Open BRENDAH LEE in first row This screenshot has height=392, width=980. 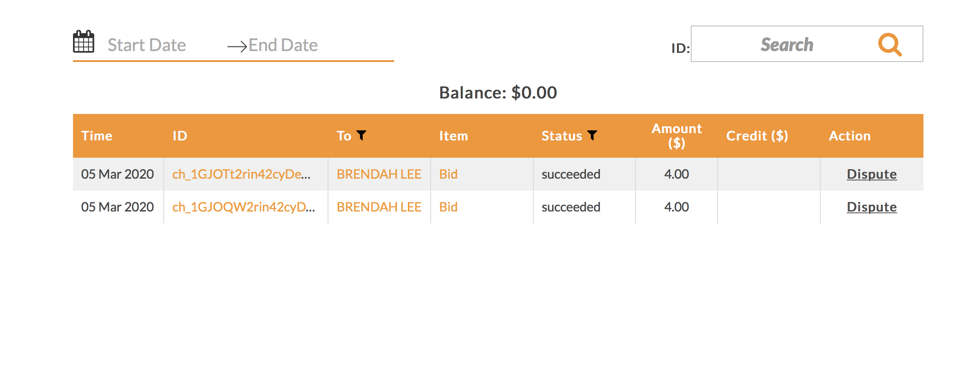[x=379, y=174]
